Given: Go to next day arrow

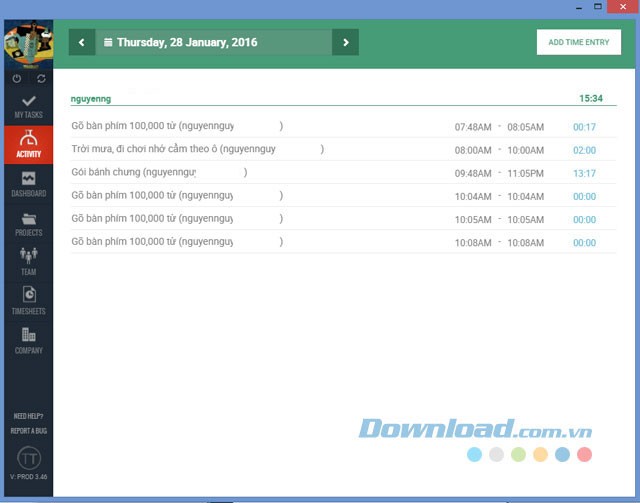Looking at the screenshot, I should (x=345, y=42).
